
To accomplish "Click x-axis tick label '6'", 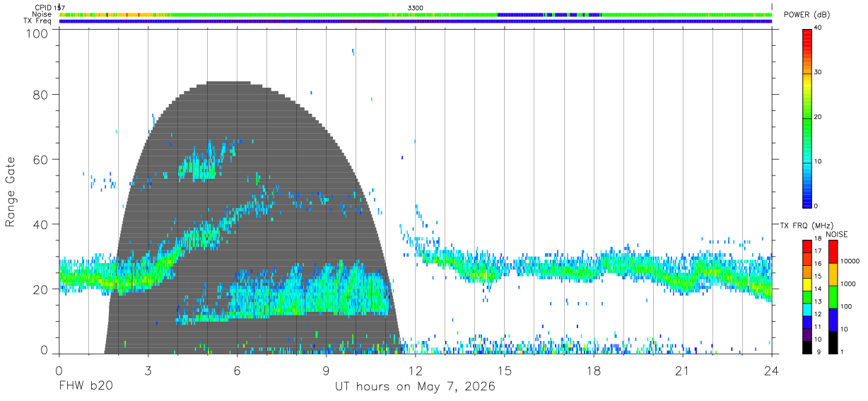I will (x=237, y=370).
